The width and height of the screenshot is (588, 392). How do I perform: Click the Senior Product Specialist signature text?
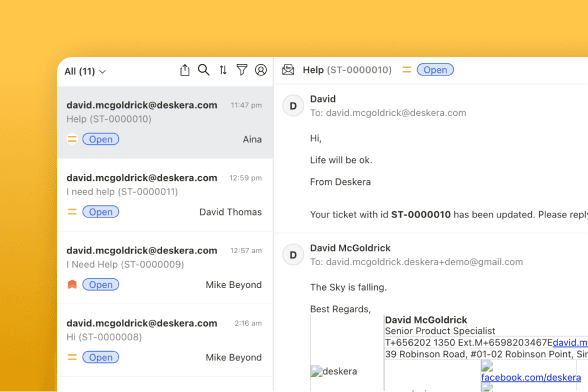pyautogui.click(x=440, y=331)
